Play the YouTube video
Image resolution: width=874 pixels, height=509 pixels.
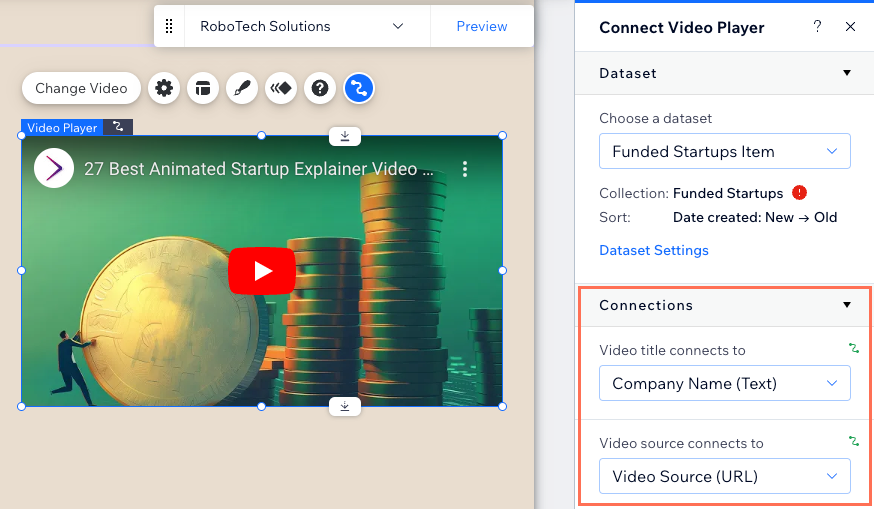tap(262, 271)
